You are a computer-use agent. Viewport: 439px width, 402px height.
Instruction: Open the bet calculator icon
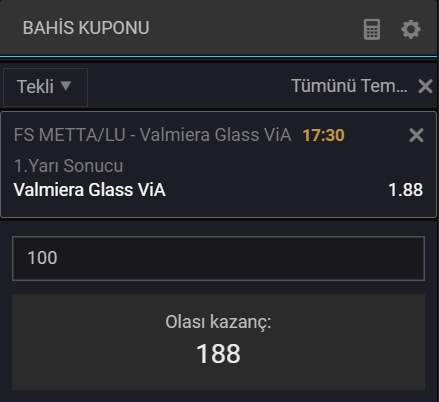tap(372, 30)
